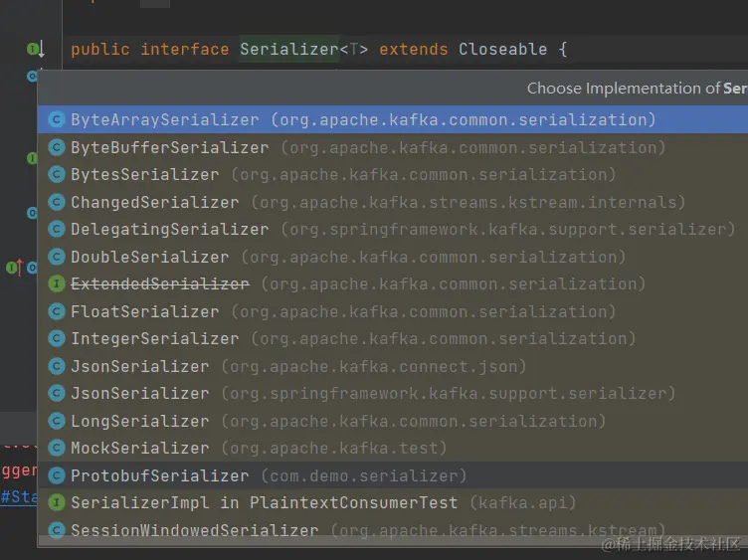Select JsonSerializer from org.apache.kafka.connect.json

(393, 366)
